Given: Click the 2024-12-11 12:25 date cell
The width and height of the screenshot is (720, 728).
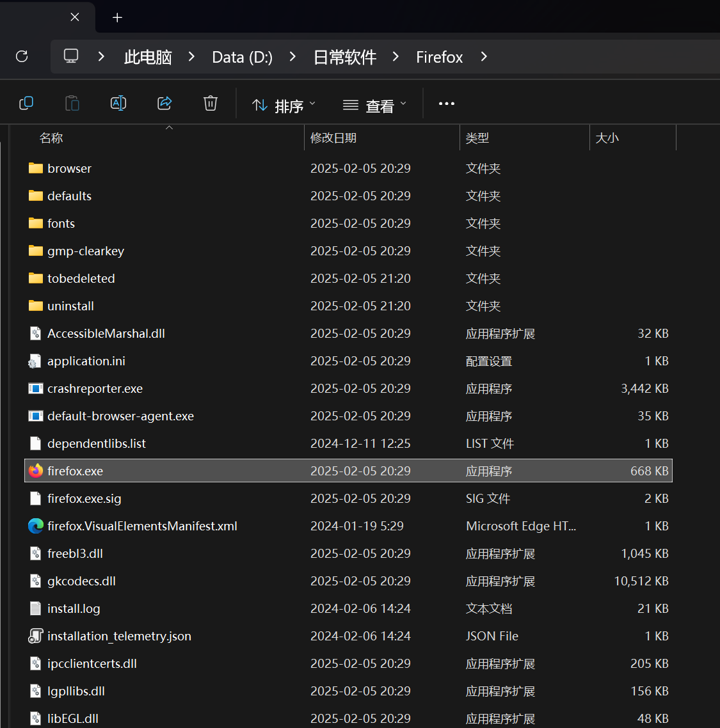Looking at the screenshot, I should (x=360, y=443).
